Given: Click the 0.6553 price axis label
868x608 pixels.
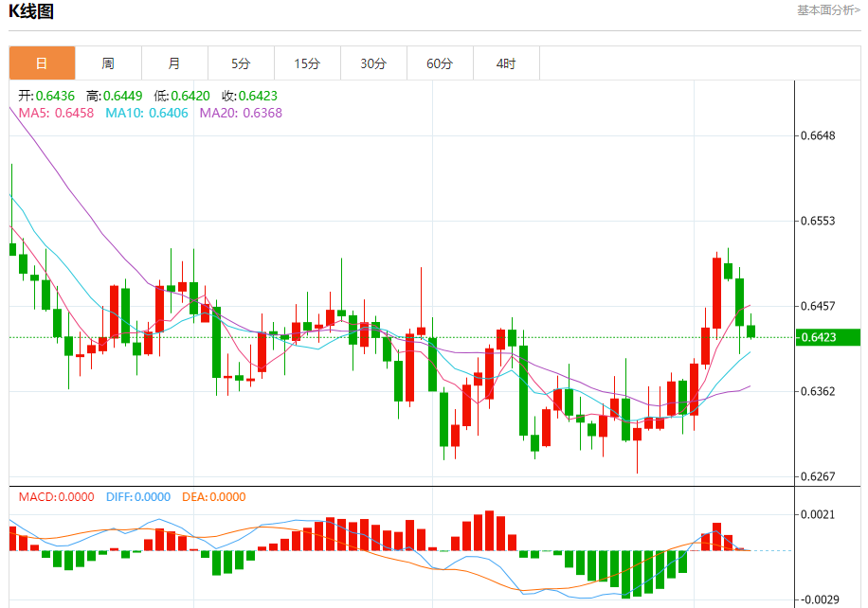Looking at the screenshot, I should click(818, 221).
